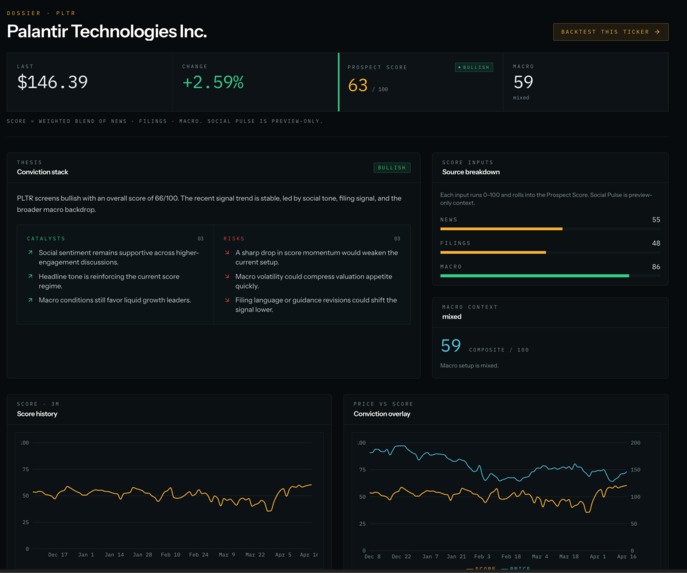The width and height of the screenshot is (687, 573).
Task: Click the Conviction stack panel title
Action: (x=42, y=172)
